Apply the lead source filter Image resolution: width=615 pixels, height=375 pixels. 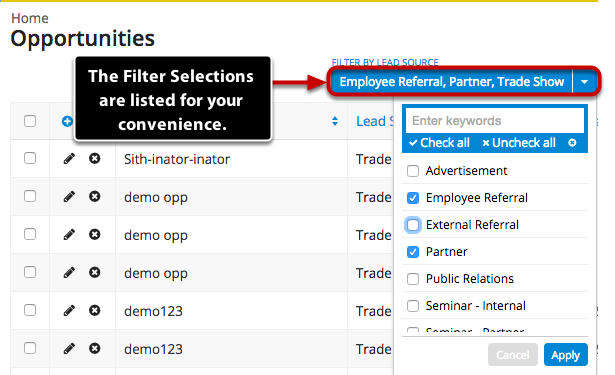coord(566,355)
